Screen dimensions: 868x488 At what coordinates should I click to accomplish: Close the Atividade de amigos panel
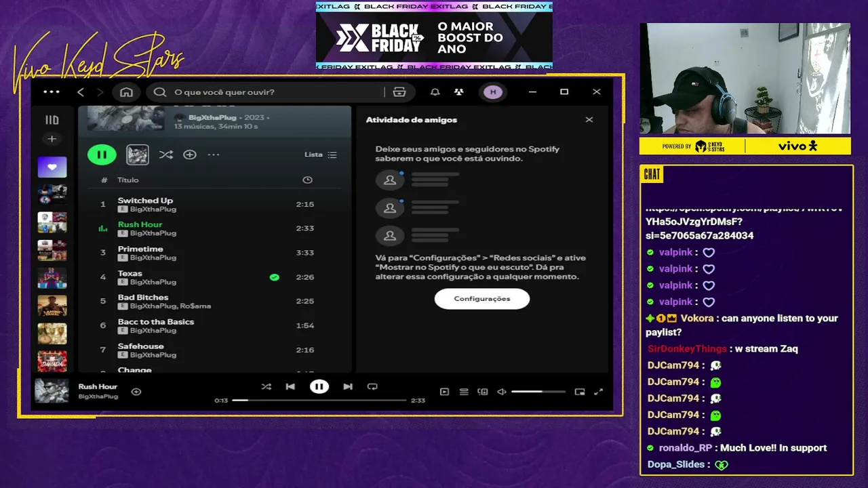(589, 120)
